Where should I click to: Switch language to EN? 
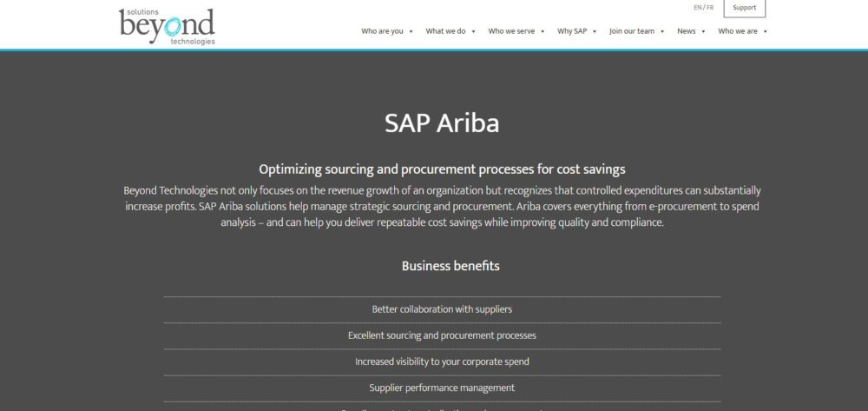(x=697, y=7)
